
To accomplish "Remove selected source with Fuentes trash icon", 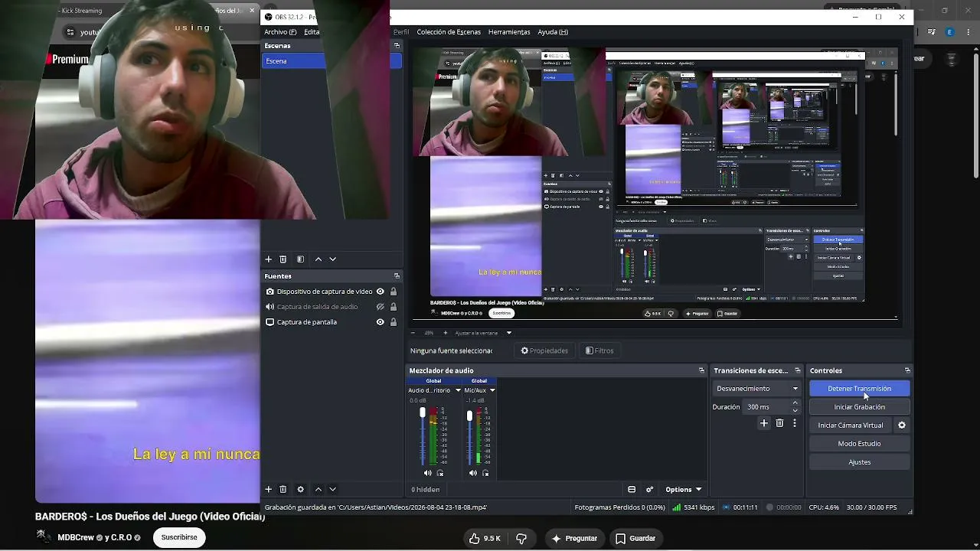I will click(283, 489).
